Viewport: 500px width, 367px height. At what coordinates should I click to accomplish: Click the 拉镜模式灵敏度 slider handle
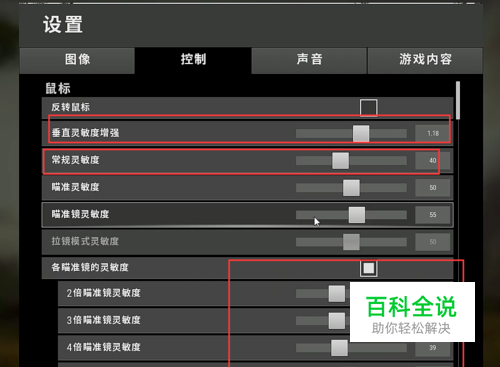coord(351,242)
